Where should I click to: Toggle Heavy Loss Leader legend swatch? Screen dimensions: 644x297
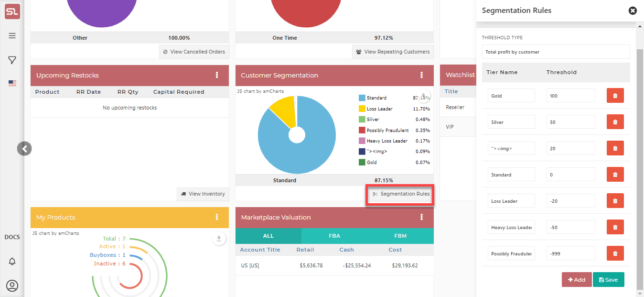click(x=362, y=141)
